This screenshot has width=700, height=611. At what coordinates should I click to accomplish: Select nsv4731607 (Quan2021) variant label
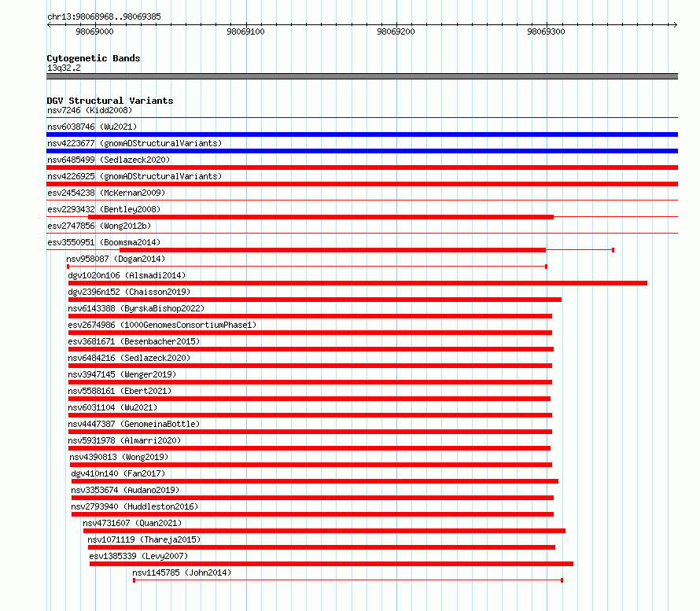tap(132, 523)
